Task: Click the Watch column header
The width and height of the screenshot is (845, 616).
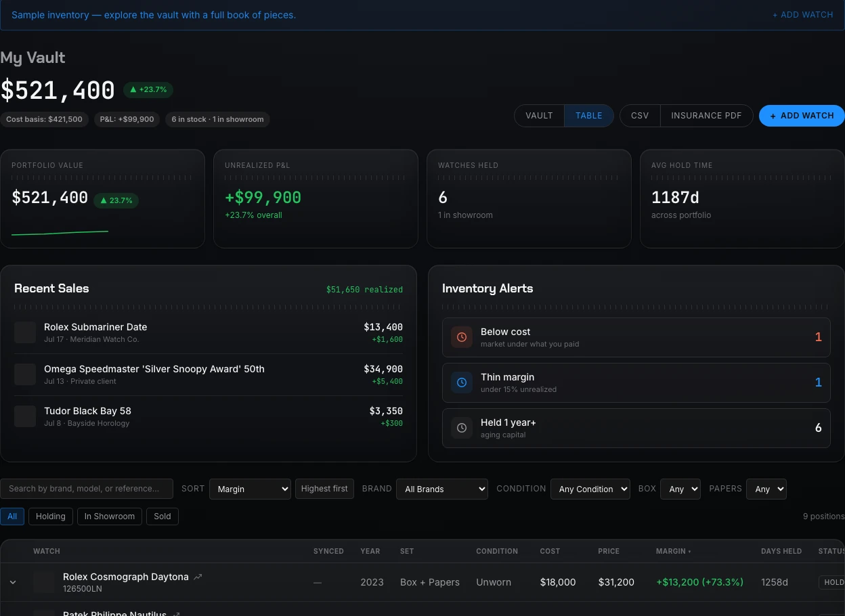Action: [x=47, y=551]
